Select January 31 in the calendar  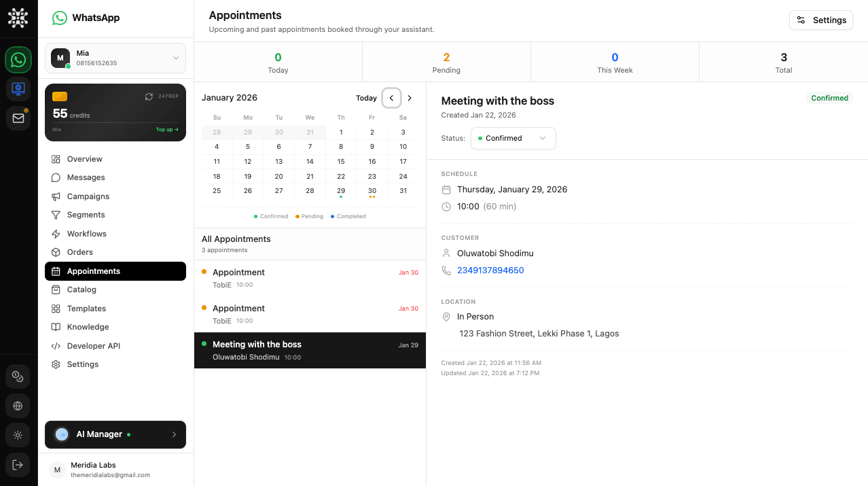[403, 191]
